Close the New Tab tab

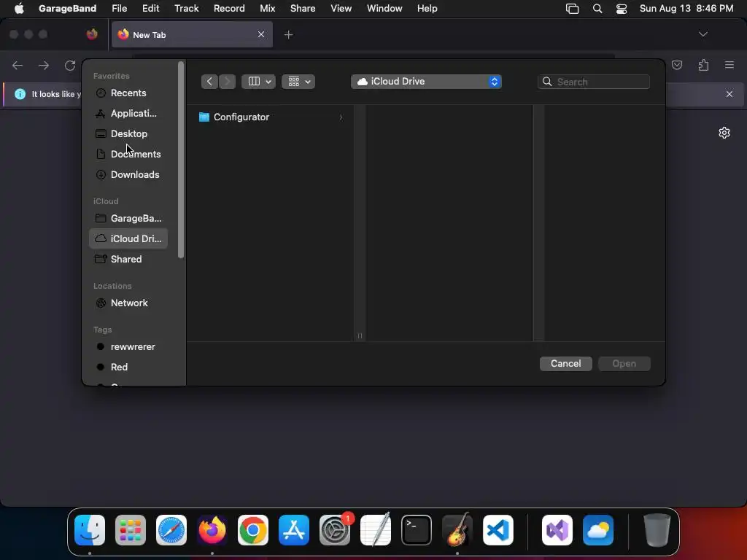pyautogui.click(x=261, y=34)
